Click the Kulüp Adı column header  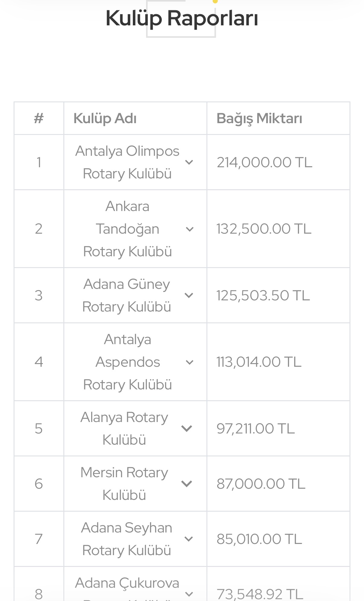(105, 118)
